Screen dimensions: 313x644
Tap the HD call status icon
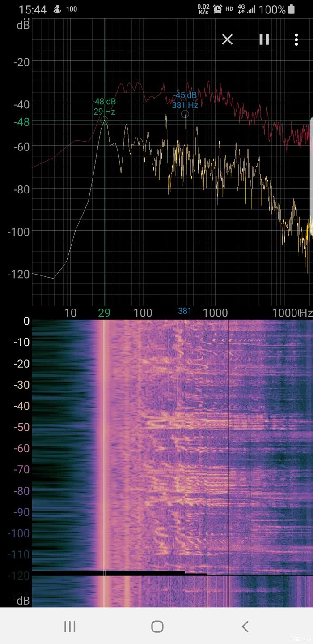click(229, 9)
